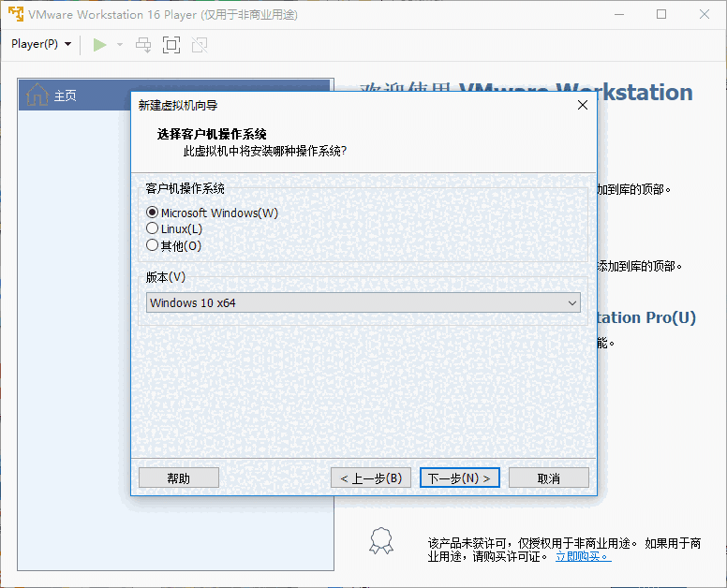Click the enter full screen icon
The image size is (727, 588).
171,45
